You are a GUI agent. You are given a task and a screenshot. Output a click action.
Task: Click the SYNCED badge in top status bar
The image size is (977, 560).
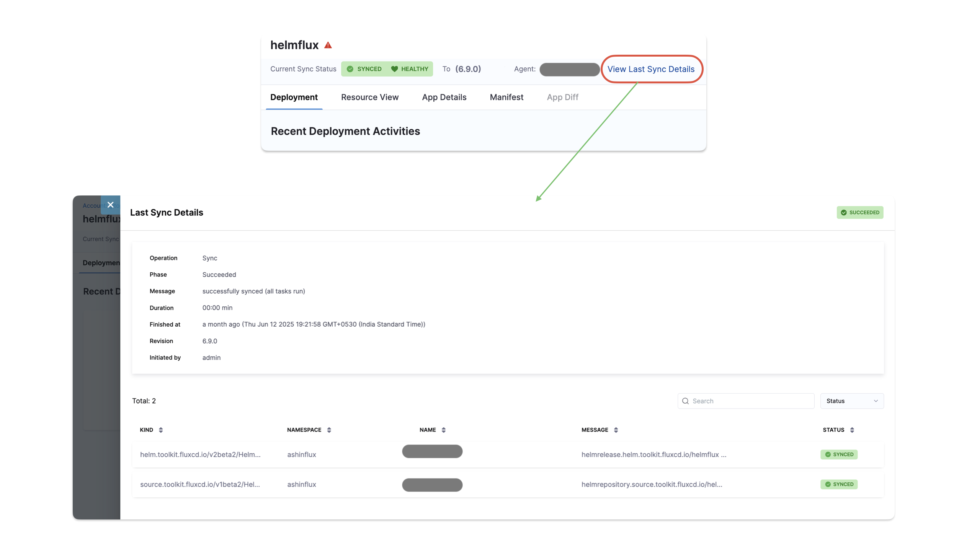[364, 69]
